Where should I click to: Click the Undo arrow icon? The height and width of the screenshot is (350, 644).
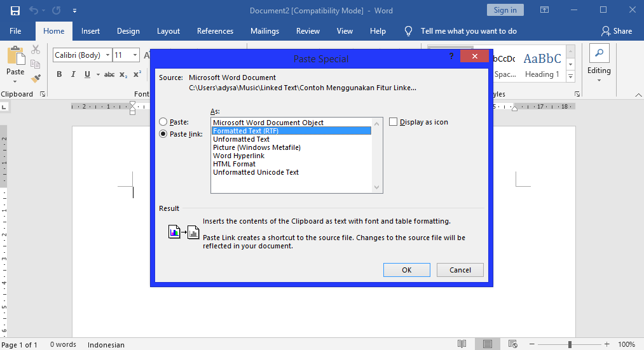(x=33, y=11)
